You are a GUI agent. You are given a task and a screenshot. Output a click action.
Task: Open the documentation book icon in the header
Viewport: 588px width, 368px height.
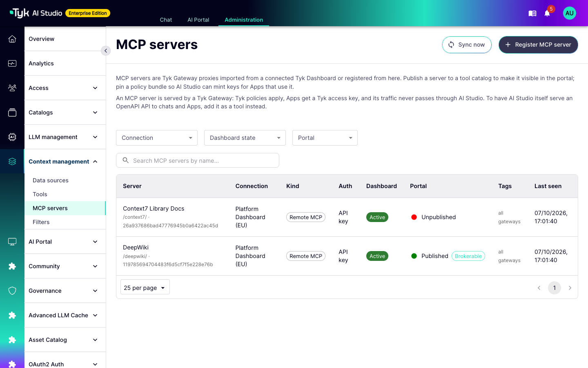(532, 13)
